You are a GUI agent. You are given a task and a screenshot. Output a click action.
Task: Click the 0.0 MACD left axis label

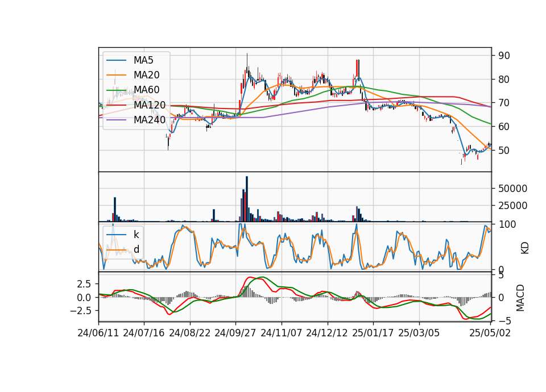click(x=84, y=298)
